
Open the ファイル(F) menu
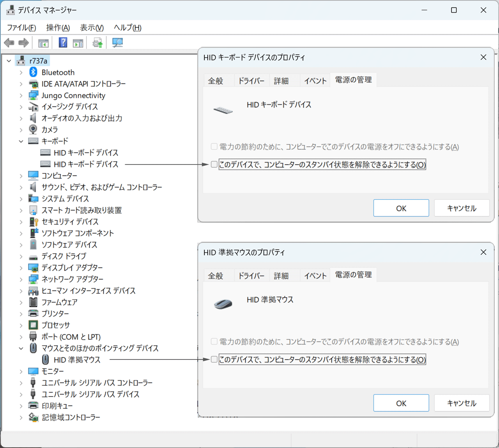click(21, 28)
